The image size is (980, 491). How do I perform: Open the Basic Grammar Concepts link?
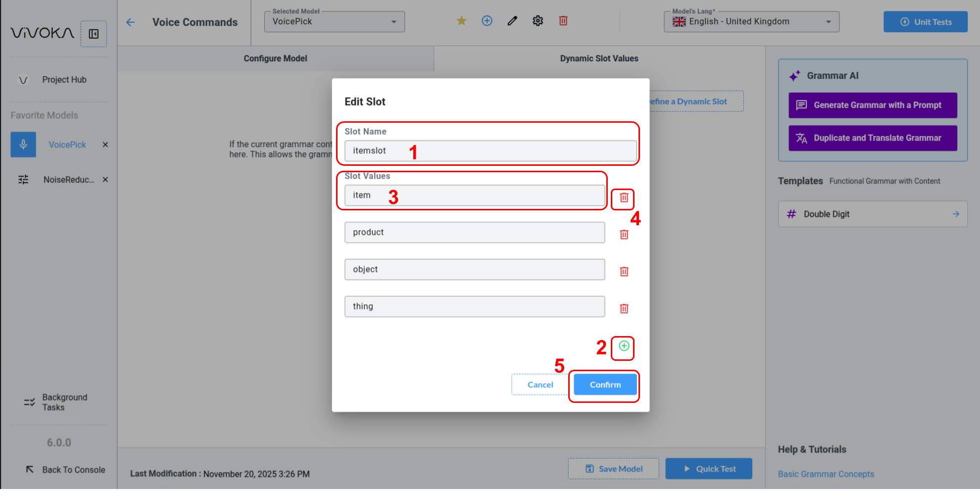point(826,474)
